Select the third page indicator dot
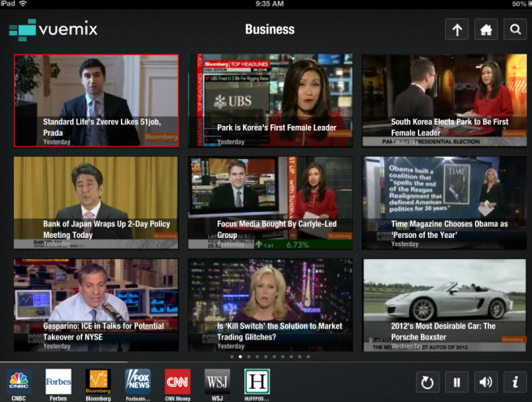532x402 pixels. pos(249,357)
